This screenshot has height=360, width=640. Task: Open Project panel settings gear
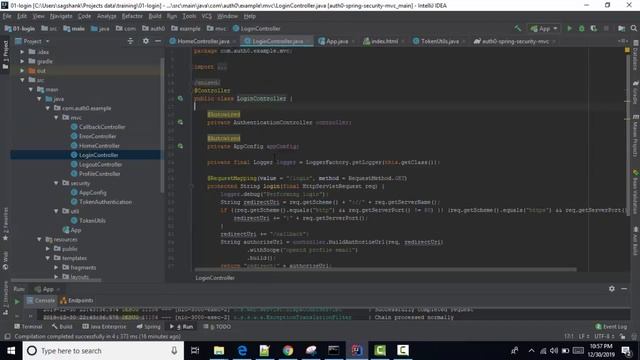146,41
